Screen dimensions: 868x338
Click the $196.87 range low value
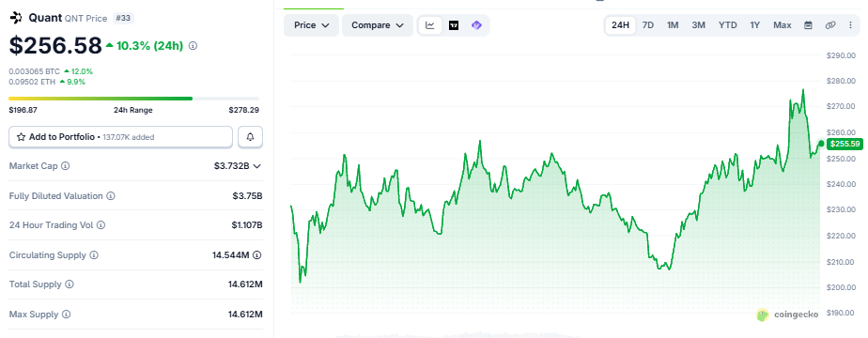point(23,110)
